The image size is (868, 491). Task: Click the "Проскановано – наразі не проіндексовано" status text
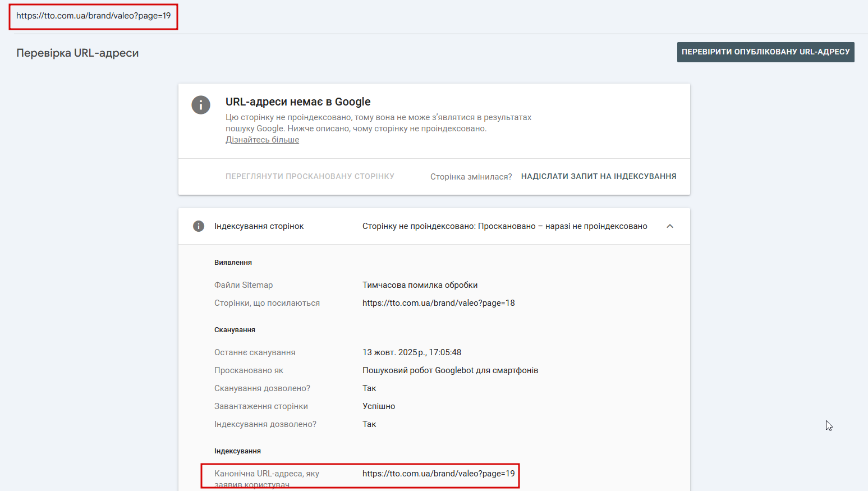coord(563,226)
